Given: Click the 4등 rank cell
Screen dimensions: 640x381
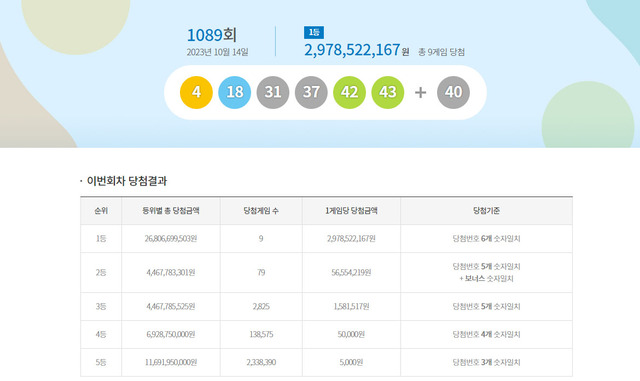Looking at the screenshot, I should pyautogui.click(x=101, y=334).
